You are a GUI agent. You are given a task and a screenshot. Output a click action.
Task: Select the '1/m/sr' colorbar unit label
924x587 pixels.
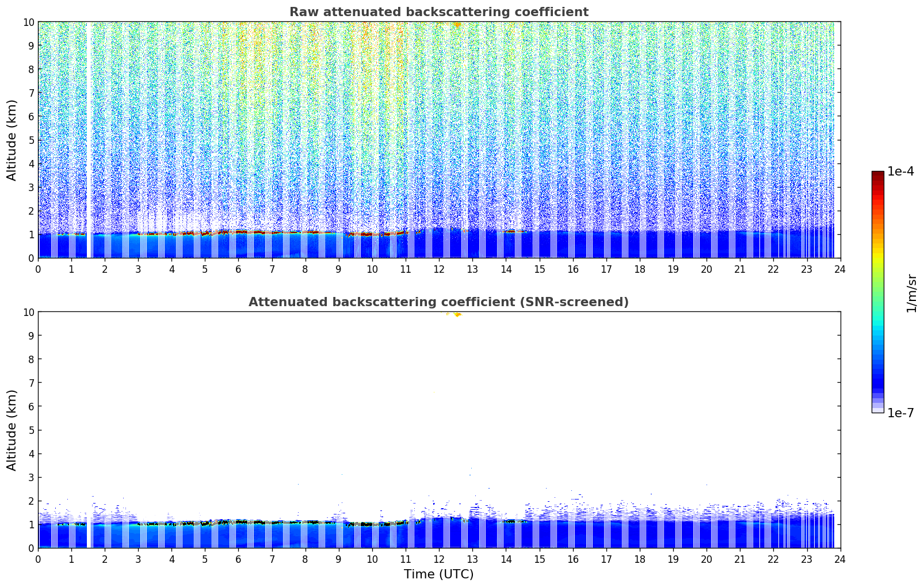[x=911, y=292]
